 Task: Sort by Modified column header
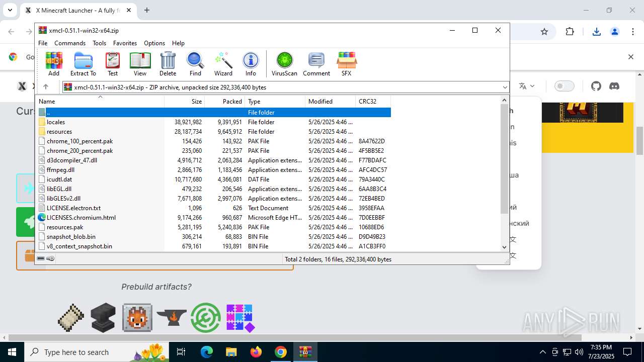[x=330, y=102]
